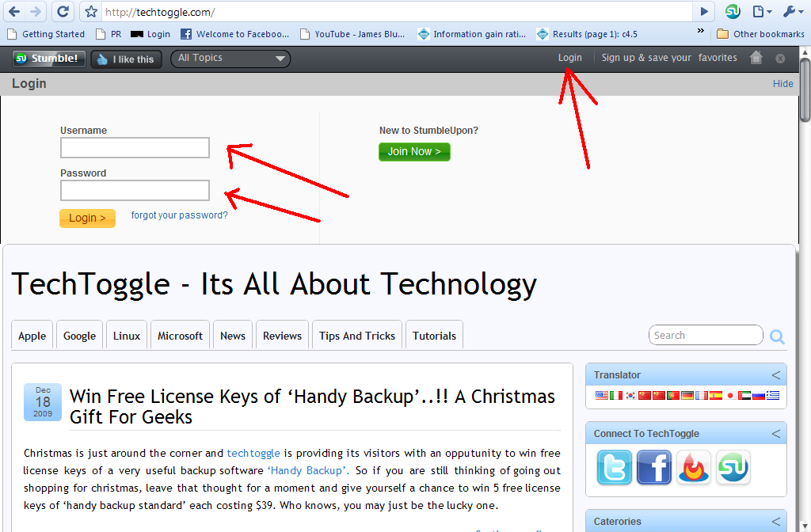Open the Handy Backup article title

tap(312, 406)
